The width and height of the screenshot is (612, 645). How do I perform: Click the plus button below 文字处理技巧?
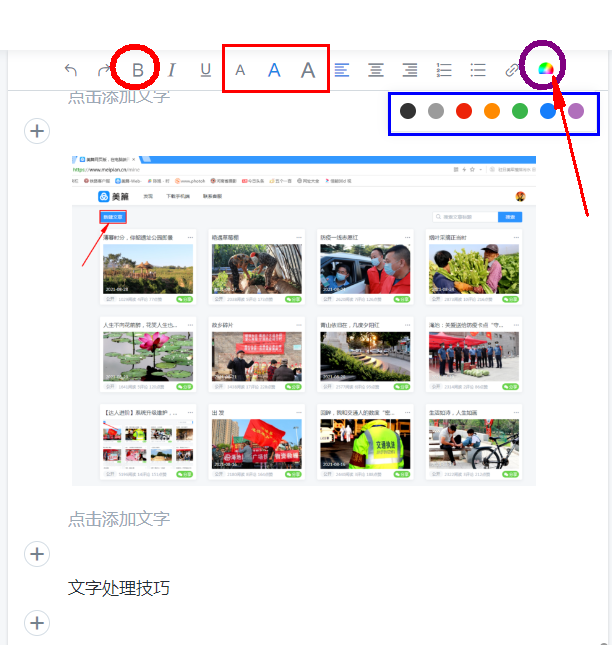[37, 623]
